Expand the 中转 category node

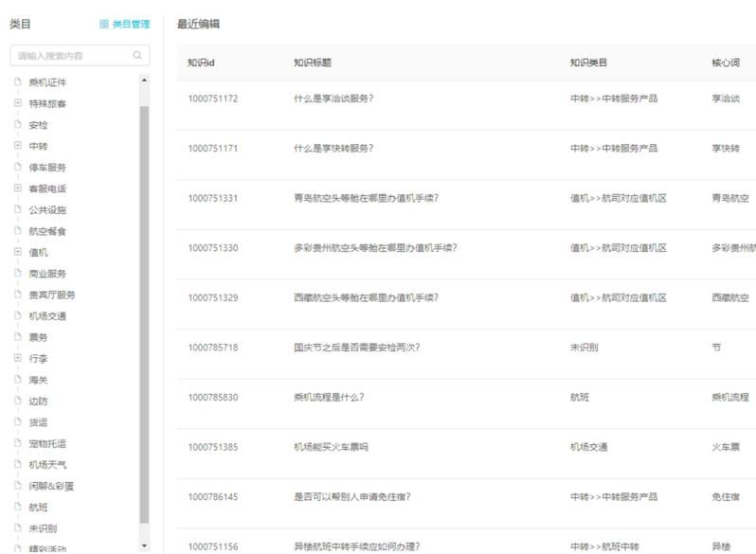click(17, 146)
